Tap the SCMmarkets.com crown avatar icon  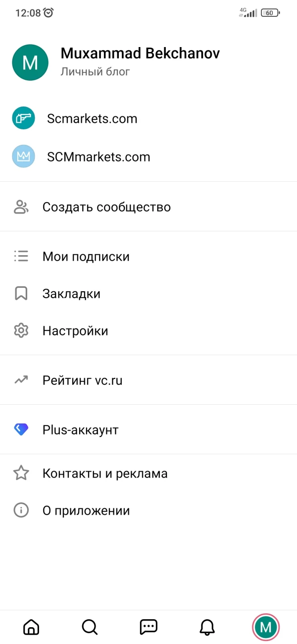tap(23, 157)
